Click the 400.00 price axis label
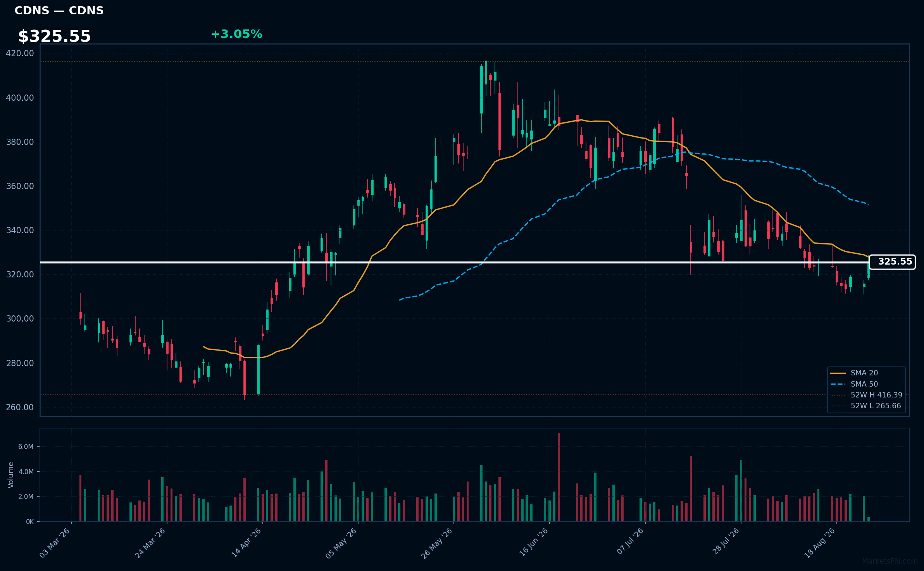 coord(20,98)
